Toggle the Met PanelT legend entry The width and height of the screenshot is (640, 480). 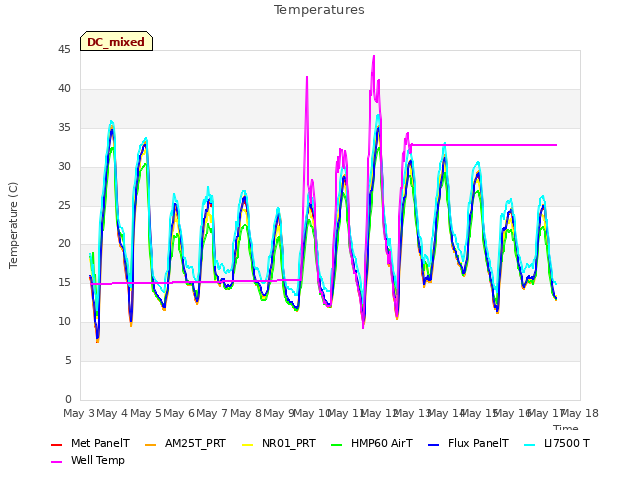click(x=90, y=444)
